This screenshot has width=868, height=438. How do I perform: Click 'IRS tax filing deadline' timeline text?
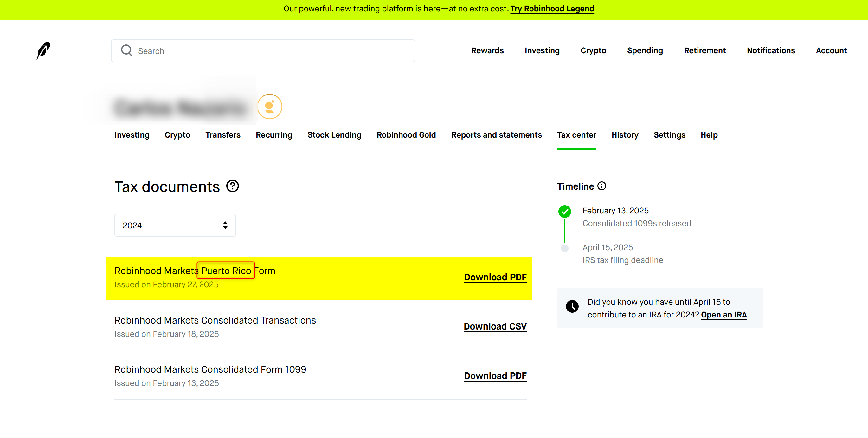point(622,260)
